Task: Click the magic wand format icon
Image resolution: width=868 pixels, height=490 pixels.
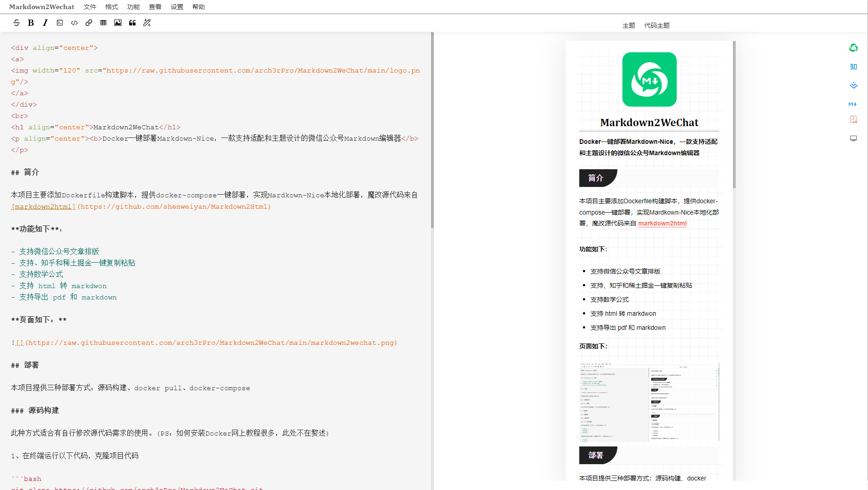Action: tap(147, 23)
